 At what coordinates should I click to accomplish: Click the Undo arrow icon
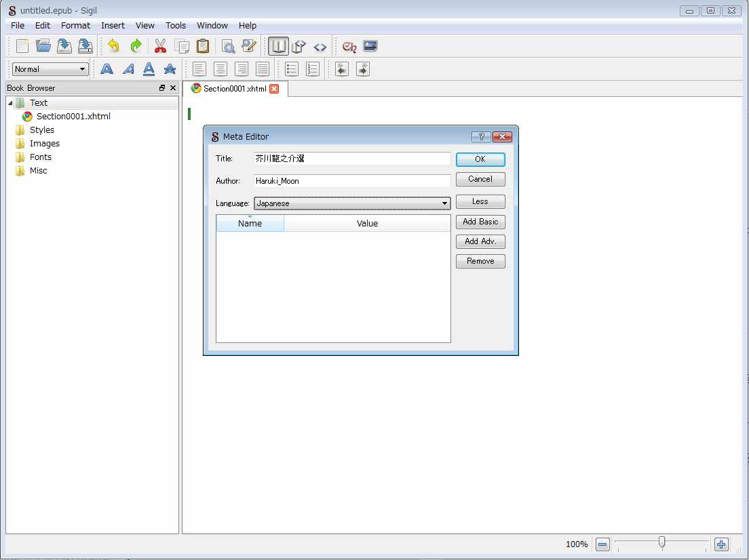[113, 46]
